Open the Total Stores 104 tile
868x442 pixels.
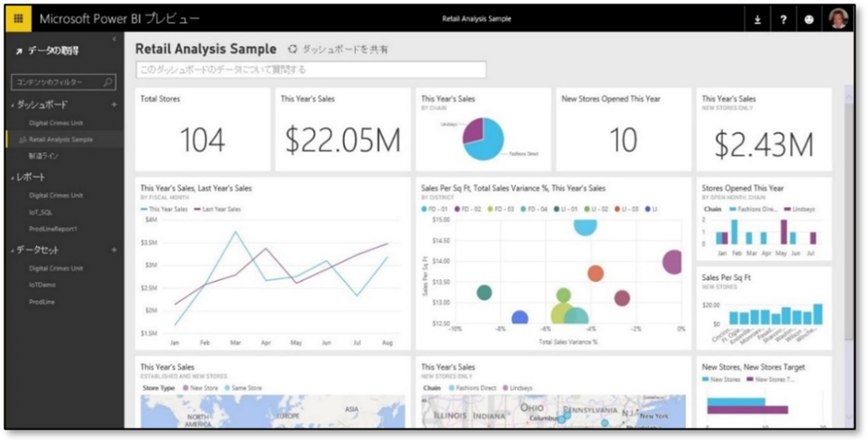202,129
